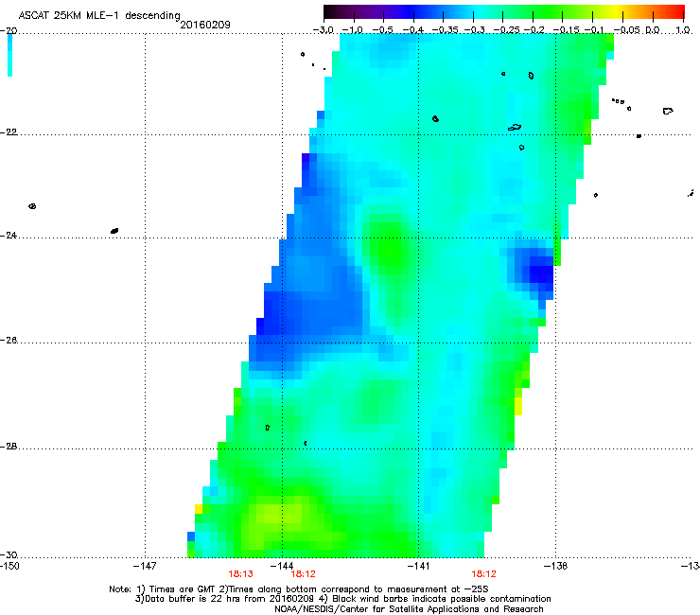This screenshot has width=700, height=615.
Task: Click the red "18:13" time label
Action: coord(240,574)
